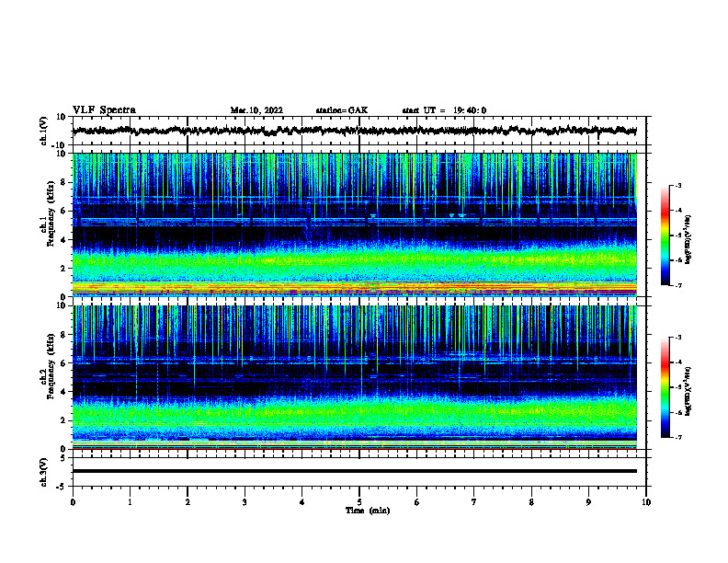
Task: Click the ch.1(V) waveform axis label
Action: pyautogui.click(x=44, y=131)
